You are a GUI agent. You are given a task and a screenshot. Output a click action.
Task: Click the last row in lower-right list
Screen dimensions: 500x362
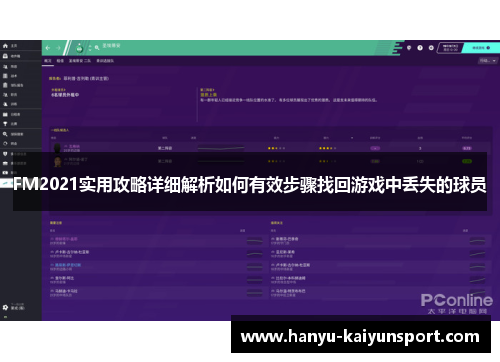[380, 293]
